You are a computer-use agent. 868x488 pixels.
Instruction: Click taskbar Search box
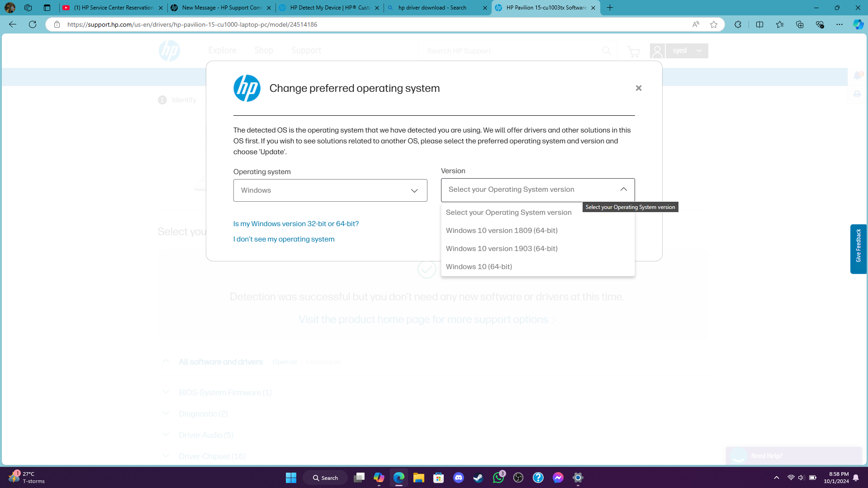325,478
